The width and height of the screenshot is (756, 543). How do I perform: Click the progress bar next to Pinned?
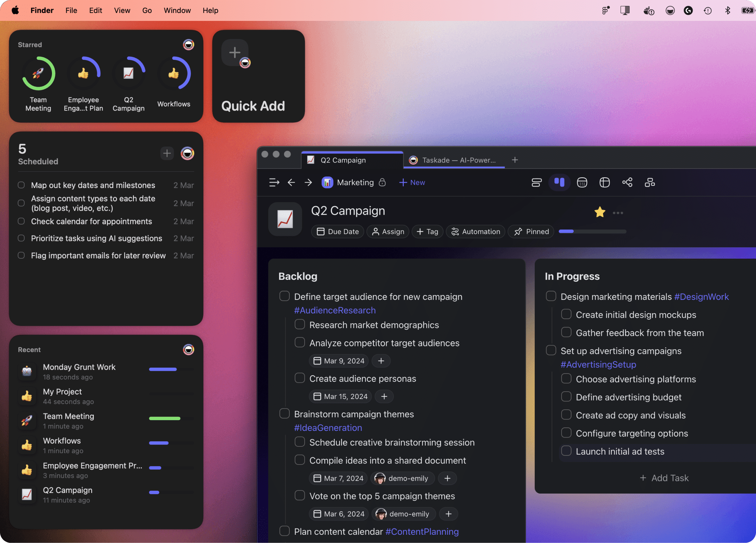click(x=592, y=231)
